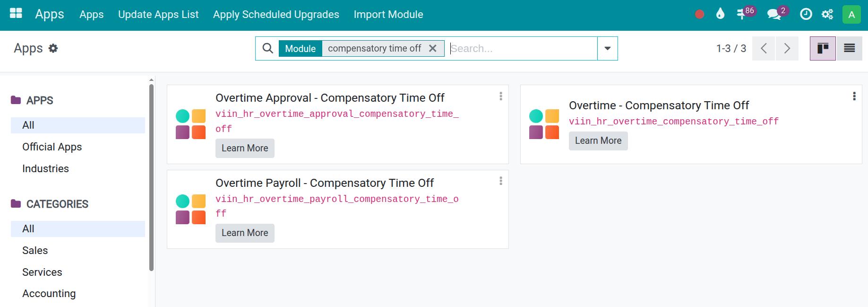
Task: Remove the 'compensatory time off' filter
Action: point(433,48)
